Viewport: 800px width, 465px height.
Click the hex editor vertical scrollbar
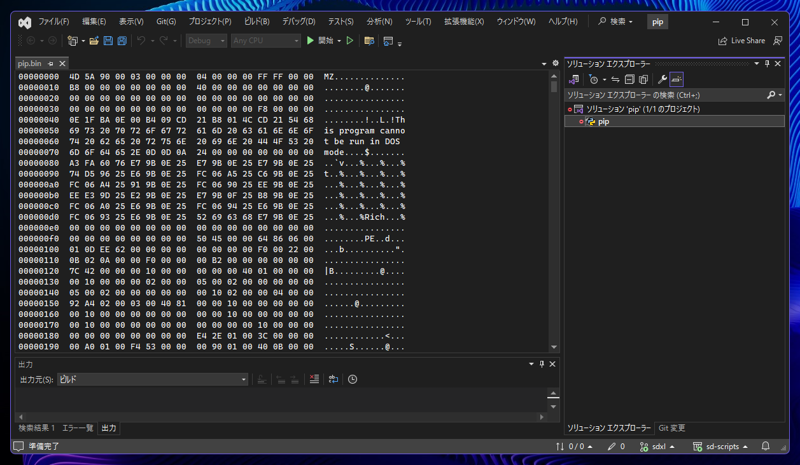[554, 211]
